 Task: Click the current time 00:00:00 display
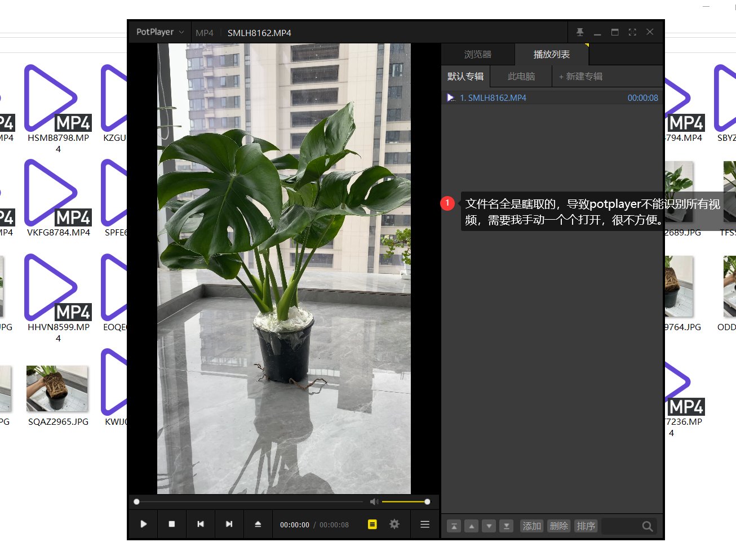[295, 525]
